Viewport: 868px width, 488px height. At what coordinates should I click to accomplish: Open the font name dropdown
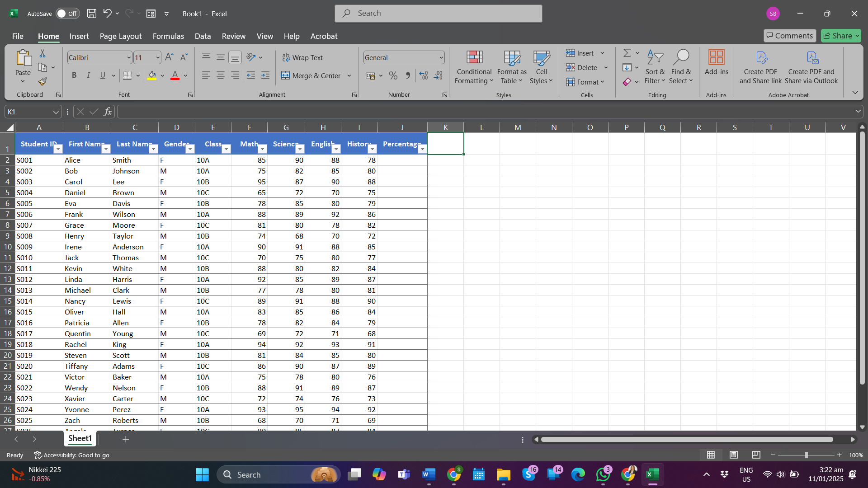[x=128, y=58]
